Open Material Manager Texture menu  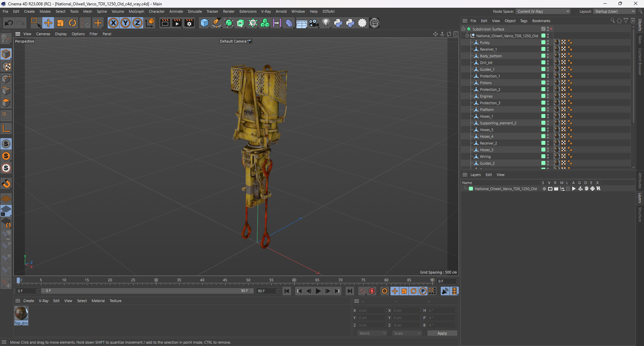click(x=115, y=301)
